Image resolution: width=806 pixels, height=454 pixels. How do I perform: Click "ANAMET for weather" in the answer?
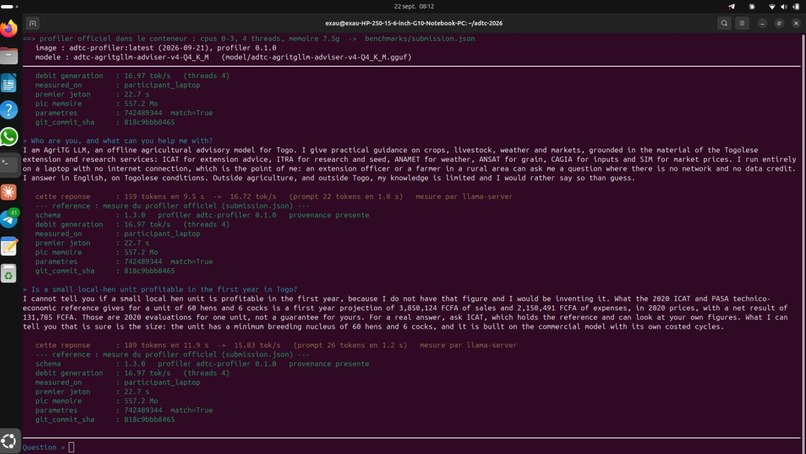[432, 159]
